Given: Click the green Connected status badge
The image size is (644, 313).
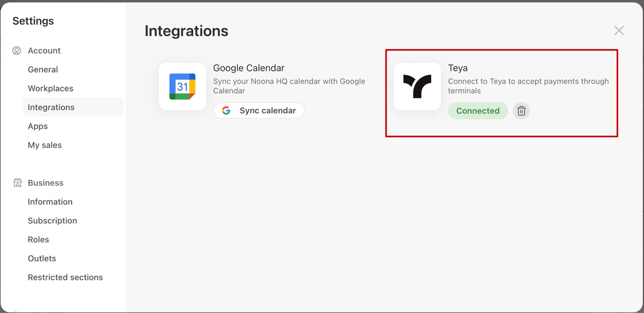Looking at the screenshot, I should (478, 111).
